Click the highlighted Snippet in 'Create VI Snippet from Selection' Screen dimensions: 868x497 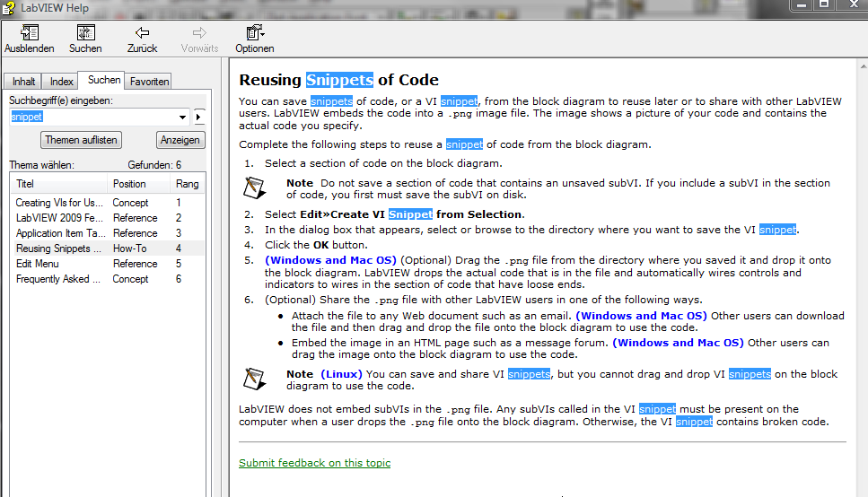(410, 214)
